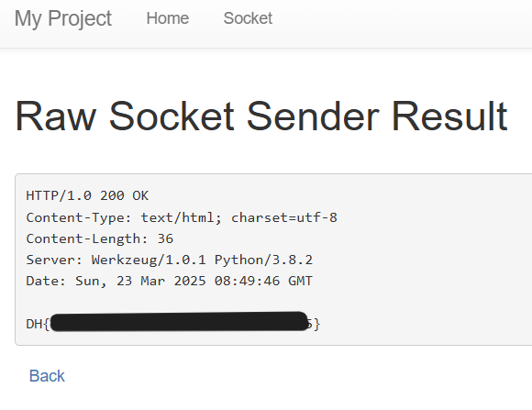Click the Raw Socket Sender Result heading

pos(261,116)
